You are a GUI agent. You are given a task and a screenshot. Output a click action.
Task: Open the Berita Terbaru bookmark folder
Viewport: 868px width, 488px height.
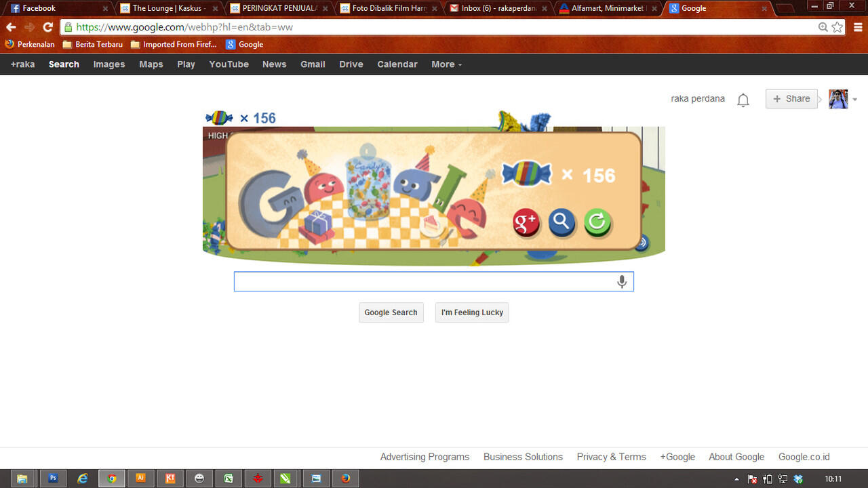point(93,45)
